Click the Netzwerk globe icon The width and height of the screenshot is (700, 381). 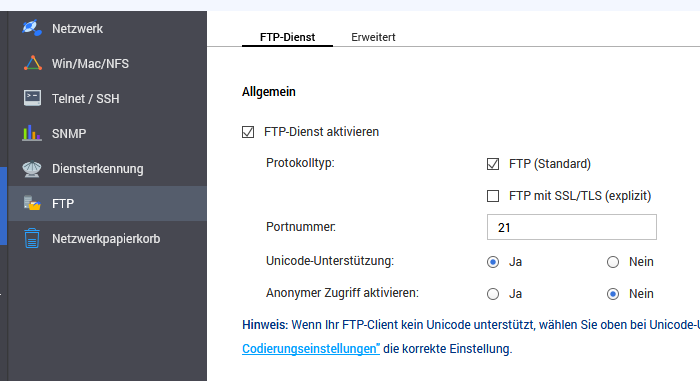pos(32,28)
